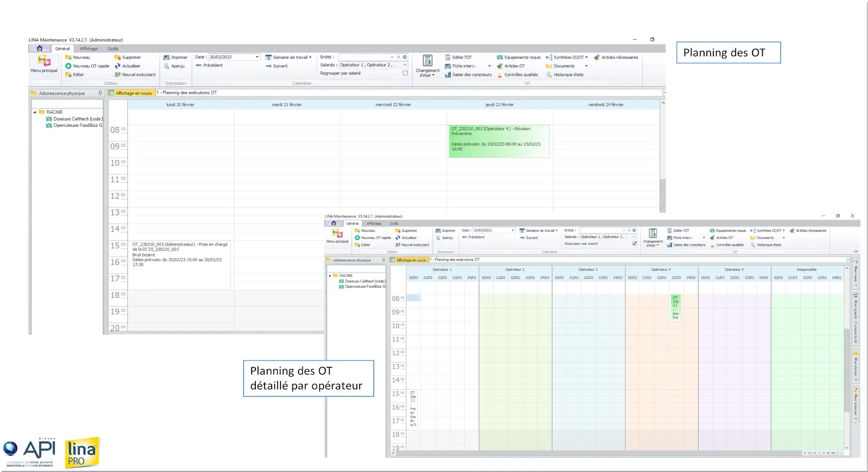Clear the Entité field in back window
The image size is (868, 472).
pyautogui.click(x=399, y=57)
